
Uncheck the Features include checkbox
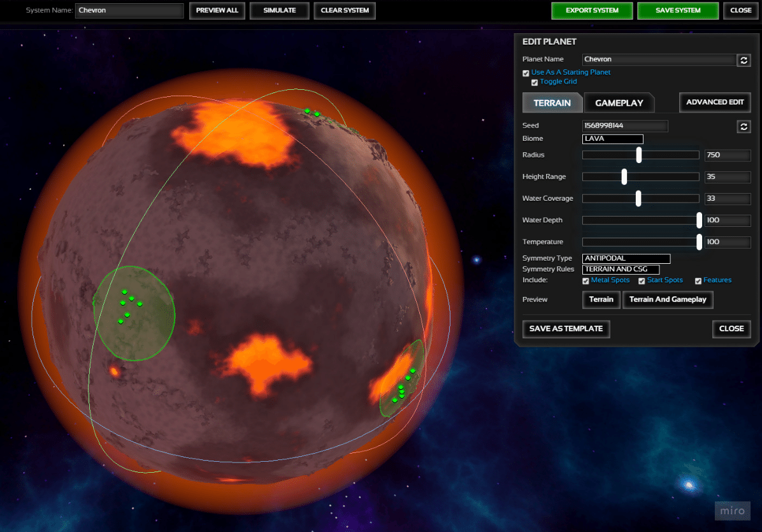tap(698, 281)
